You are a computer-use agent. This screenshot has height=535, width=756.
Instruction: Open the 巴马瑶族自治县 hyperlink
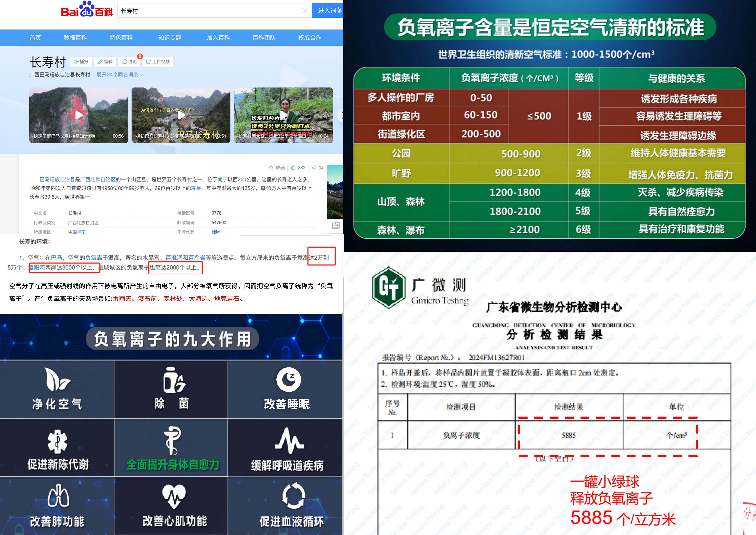point(57,180)
